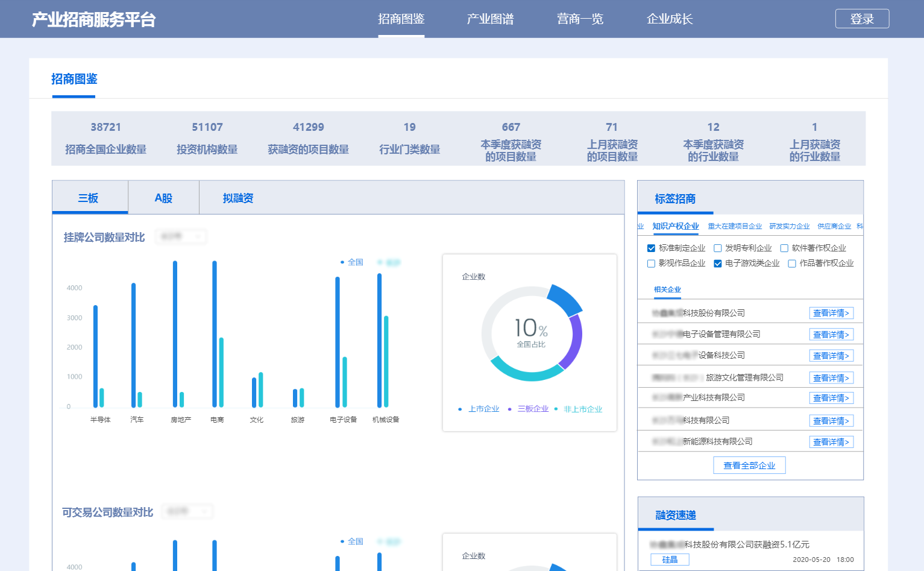Open 查看详情 for 新能源科技有限公司

pos(831,441)
